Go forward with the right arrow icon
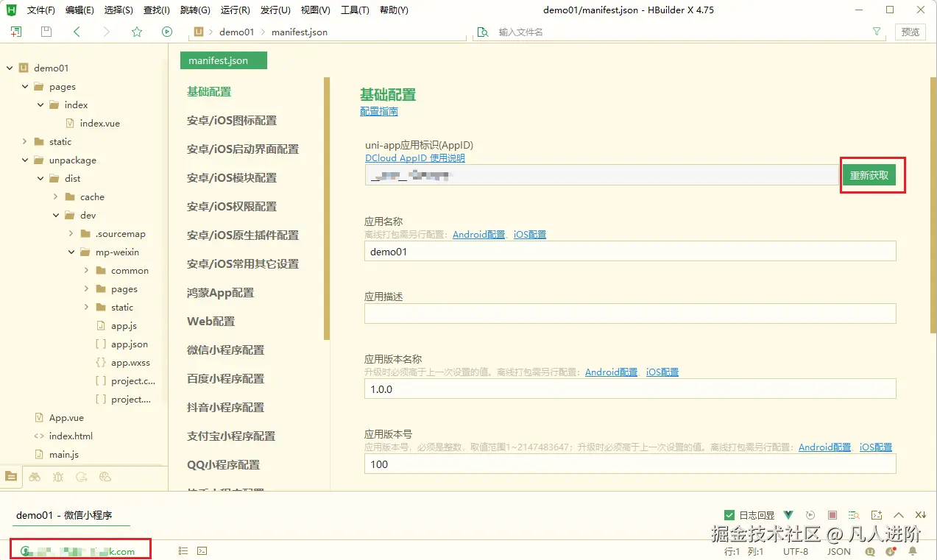The image size is (937, 560). pos(107,32)
